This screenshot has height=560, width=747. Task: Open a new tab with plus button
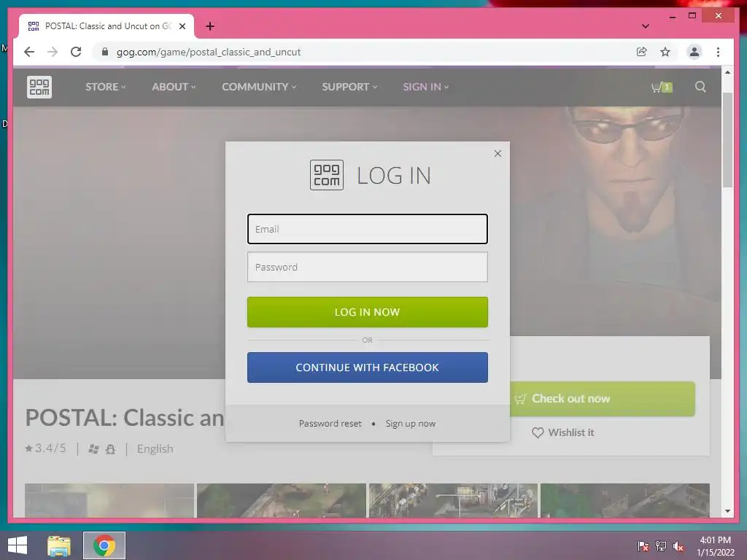(x=210, y=26)
